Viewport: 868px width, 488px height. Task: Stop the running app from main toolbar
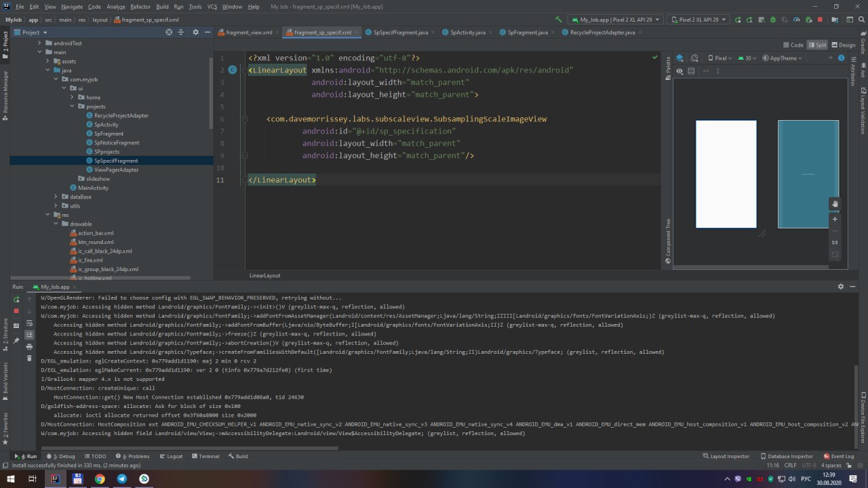coord(820,20)
